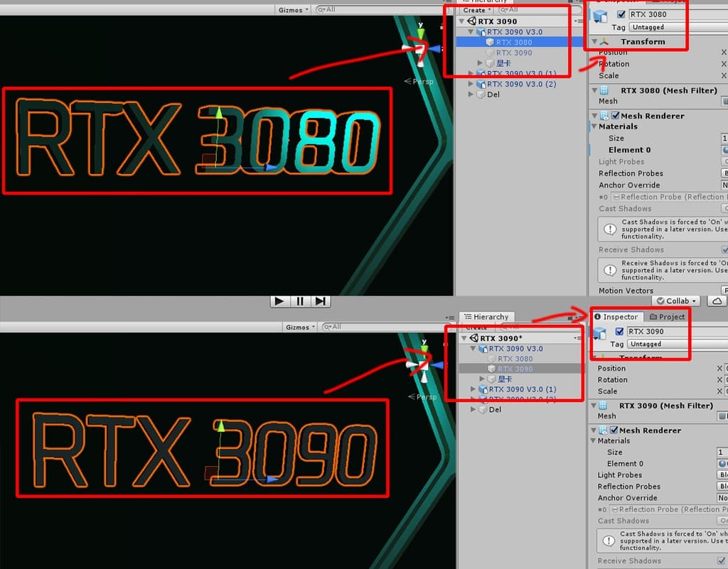Open the Collab dropdown

pos(676,301)
